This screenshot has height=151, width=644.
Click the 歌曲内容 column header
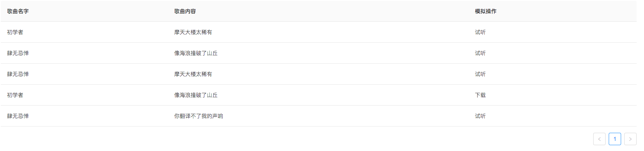coord(185,11)
